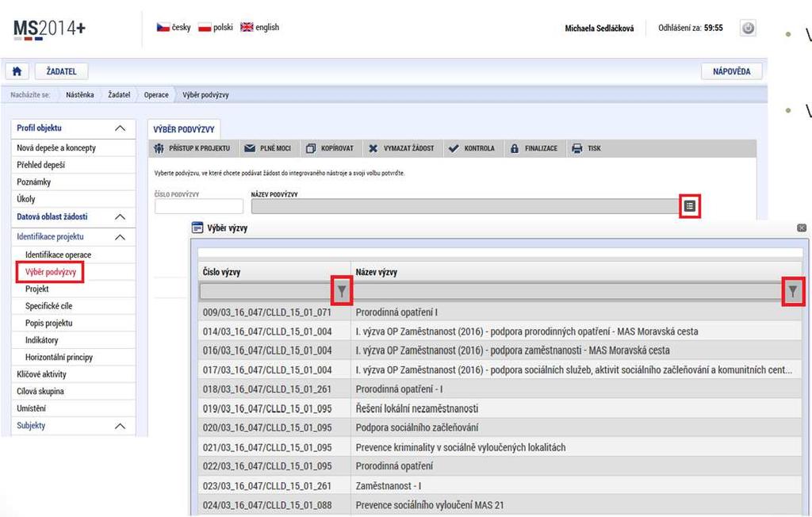
Task: Select Specifické cíle in the sidebar
Action: coord(48,306)
